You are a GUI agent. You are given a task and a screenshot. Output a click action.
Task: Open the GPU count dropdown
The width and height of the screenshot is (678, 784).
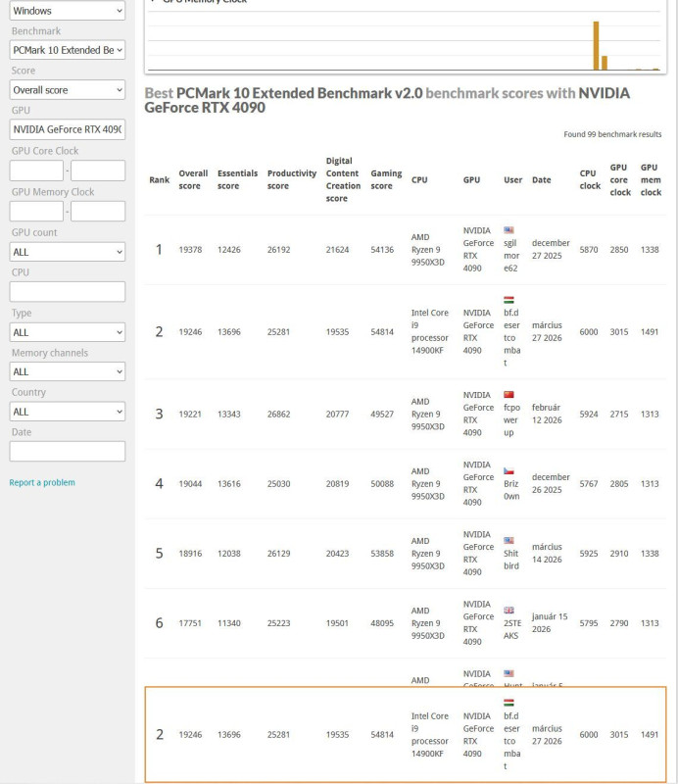[x=67, y=252]
